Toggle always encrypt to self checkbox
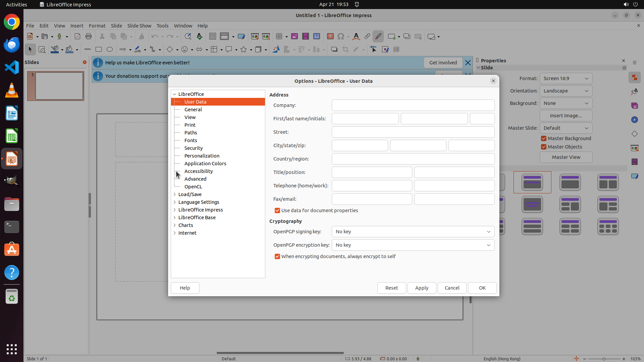Image resolution: width=644 pixels, height=362 pixels. coord(277,256)
